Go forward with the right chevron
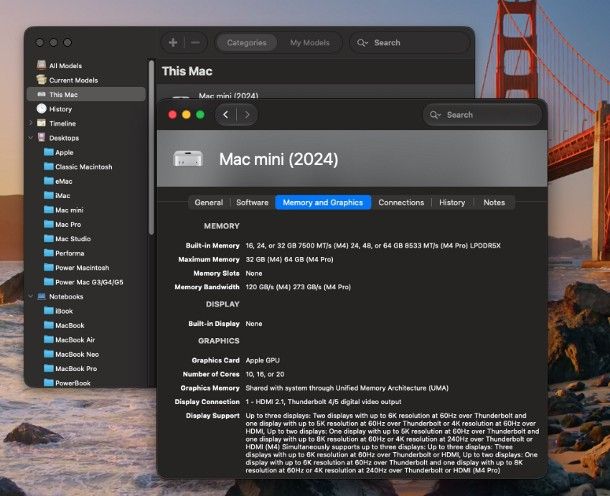Viewport: 610px width, 496px height. point(247,115)
